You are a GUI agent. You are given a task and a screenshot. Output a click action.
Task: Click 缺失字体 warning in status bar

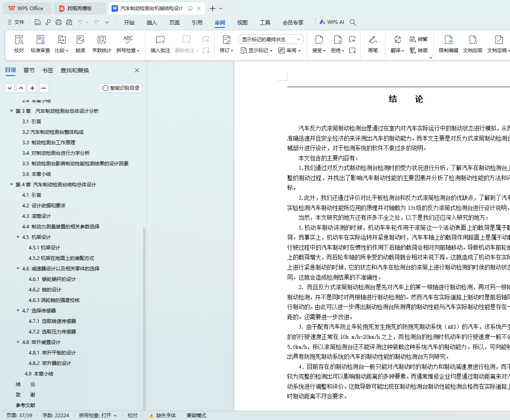(x=162, y=416)
